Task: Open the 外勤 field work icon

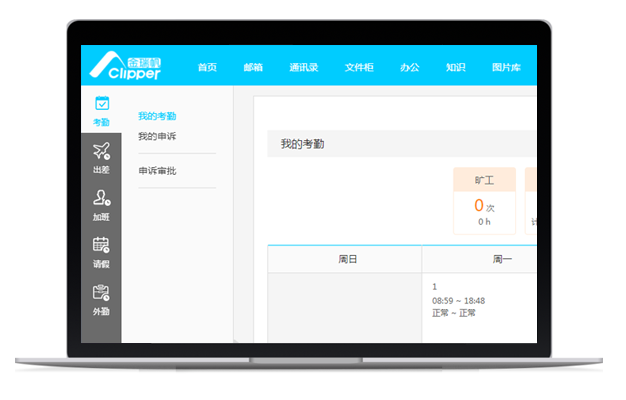Action: 101,299
